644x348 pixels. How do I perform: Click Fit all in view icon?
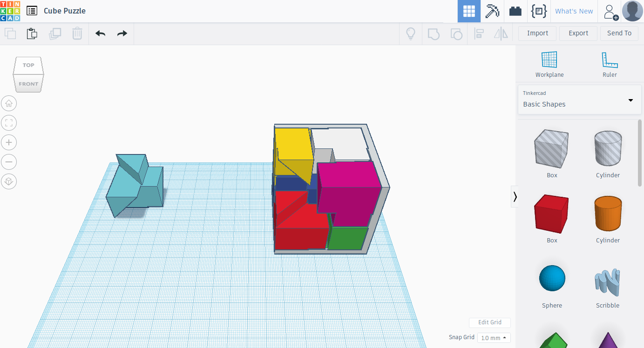pyautogui.click(x=9, y=123)
